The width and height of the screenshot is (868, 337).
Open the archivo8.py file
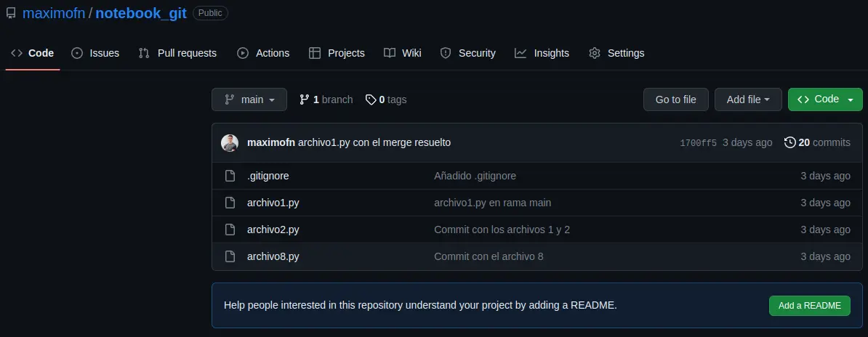tap(273, 257)
